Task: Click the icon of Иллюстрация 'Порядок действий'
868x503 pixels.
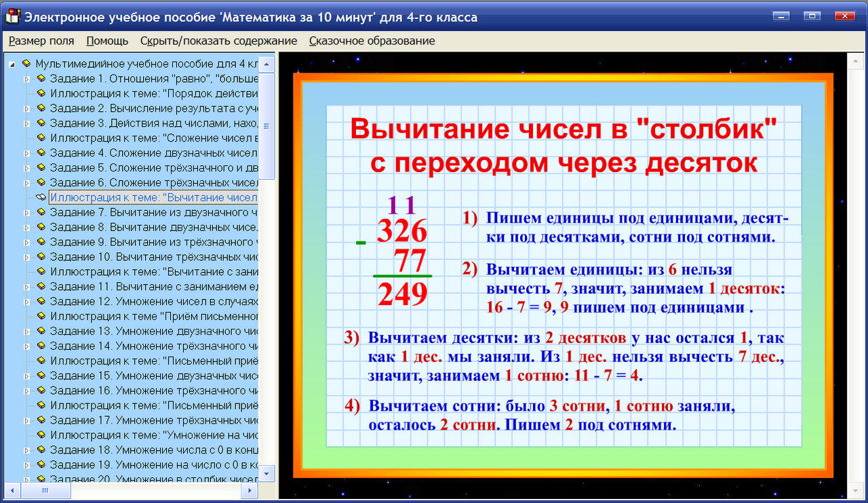Action: 41,93
